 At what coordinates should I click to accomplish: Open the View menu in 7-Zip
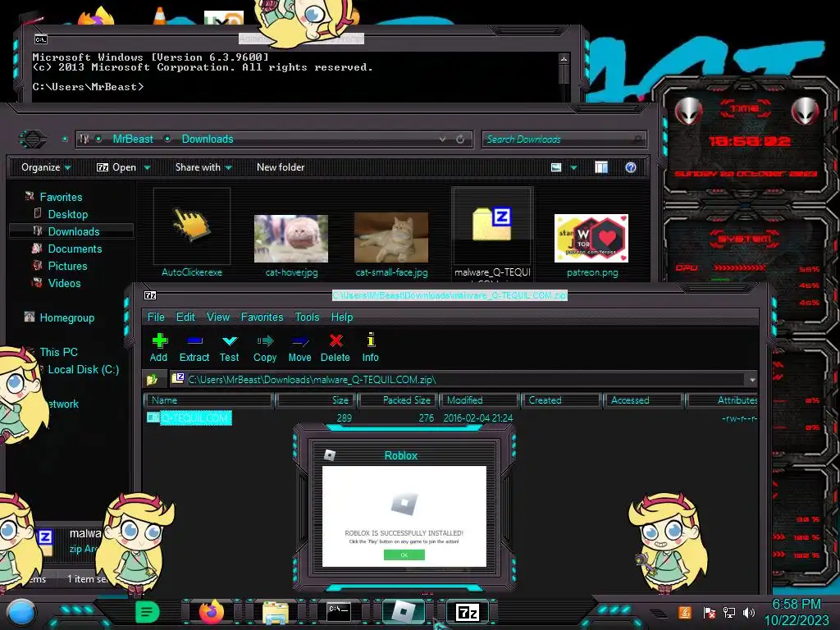click(x=218, y=317)
